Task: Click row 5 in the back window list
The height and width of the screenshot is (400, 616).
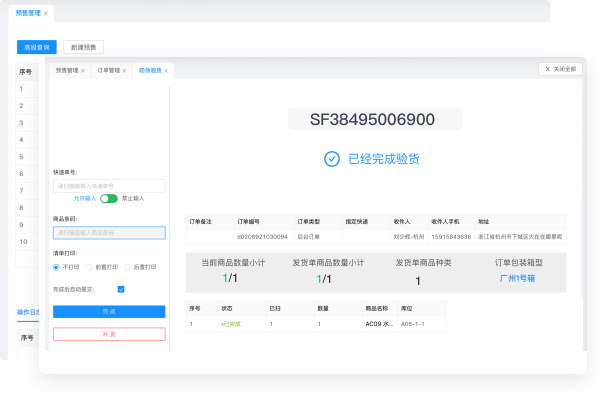Action: (27, 157)
